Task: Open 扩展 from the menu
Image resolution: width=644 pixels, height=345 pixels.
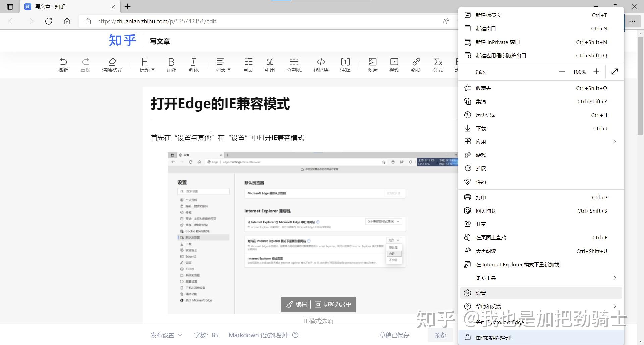Action: coord(541,168)
